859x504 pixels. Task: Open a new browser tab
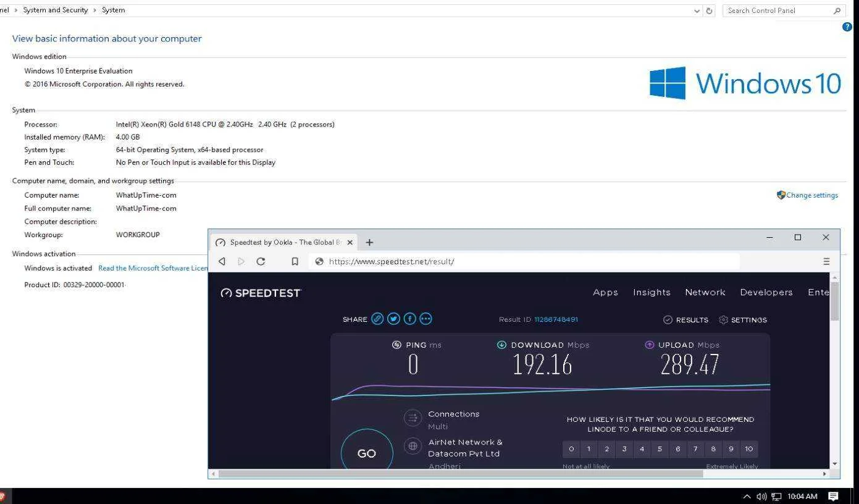[369, 242]
